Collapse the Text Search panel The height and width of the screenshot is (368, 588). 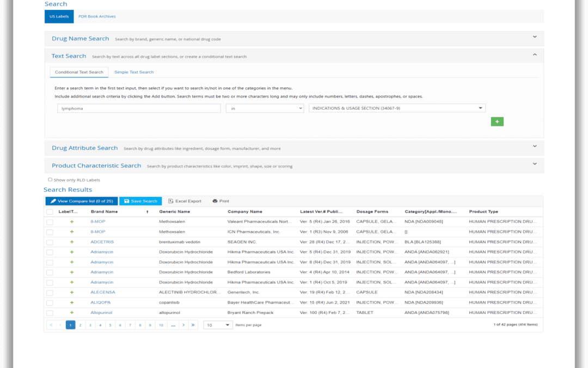(535, 55)
